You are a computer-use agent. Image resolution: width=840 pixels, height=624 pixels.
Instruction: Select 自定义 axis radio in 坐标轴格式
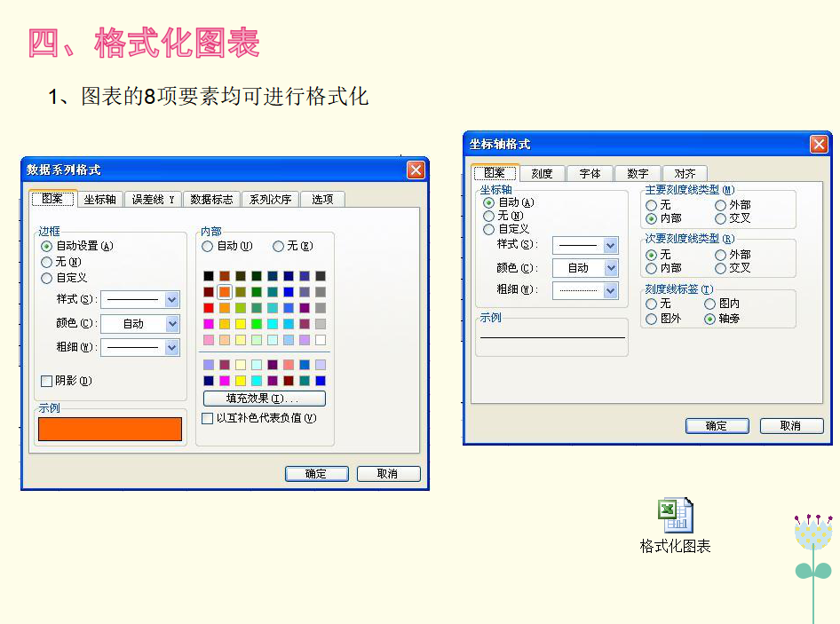click(x=488, y=229)
